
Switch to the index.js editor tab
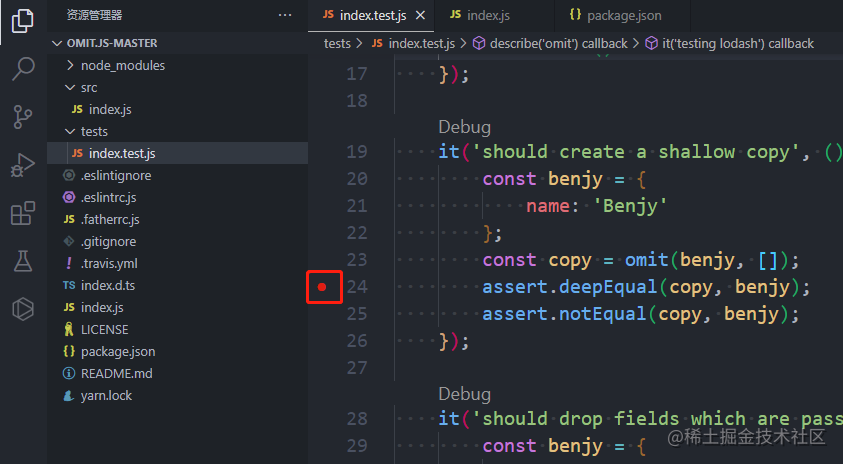pos(480,15)
